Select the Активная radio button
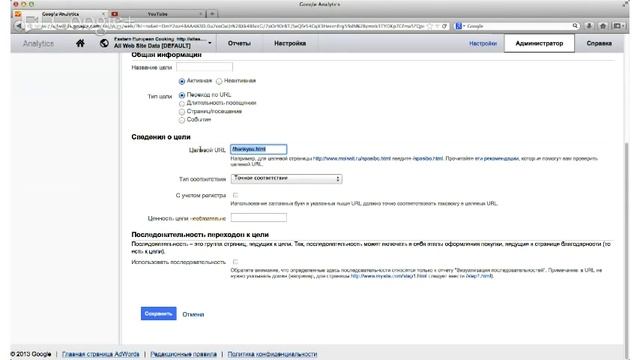The image size is (640, 360). pos(182,81)
